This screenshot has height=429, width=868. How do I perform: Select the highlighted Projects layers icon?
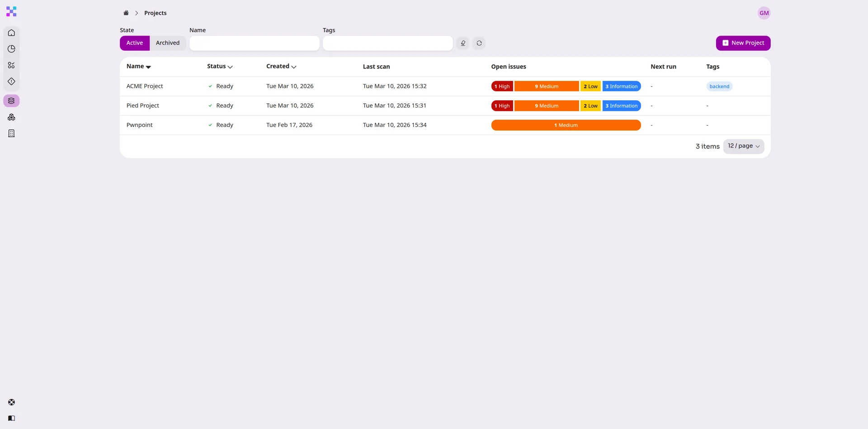(11, 100)
